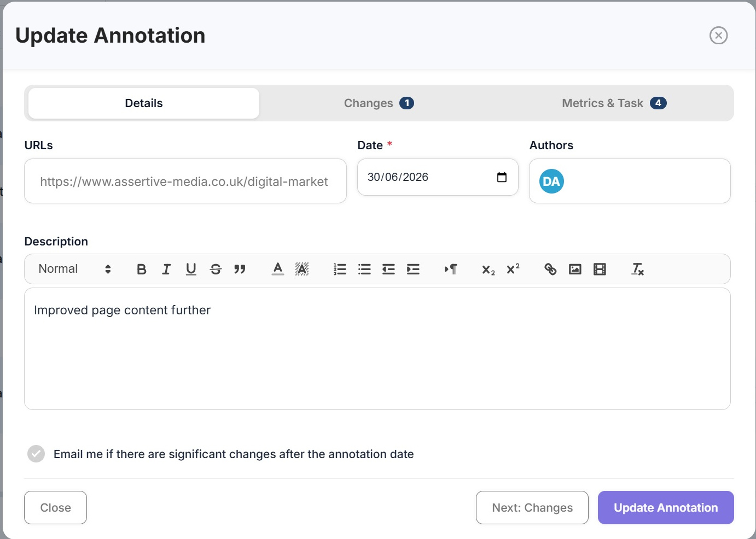
Task: Open the text background color picker
Action: click(302, 269)
